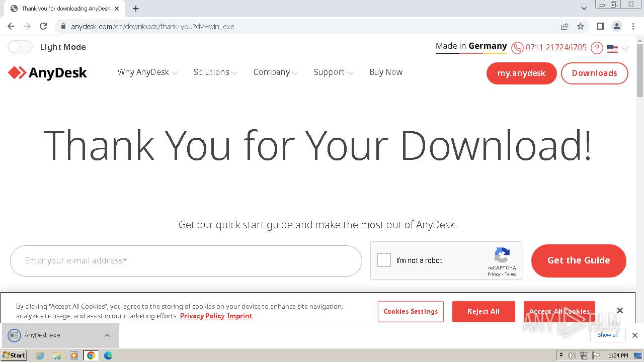Open reCAPTCHA Privacy link

[x=494, y=274]
